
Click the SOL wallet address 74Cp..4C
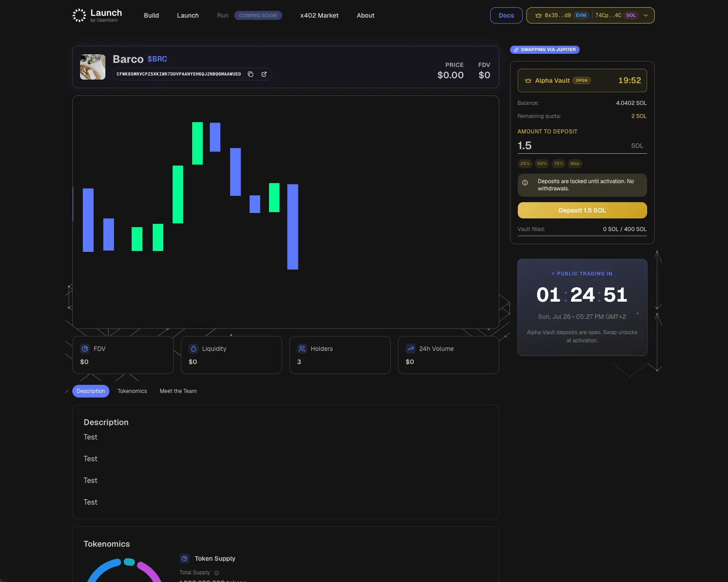[608, 15]
